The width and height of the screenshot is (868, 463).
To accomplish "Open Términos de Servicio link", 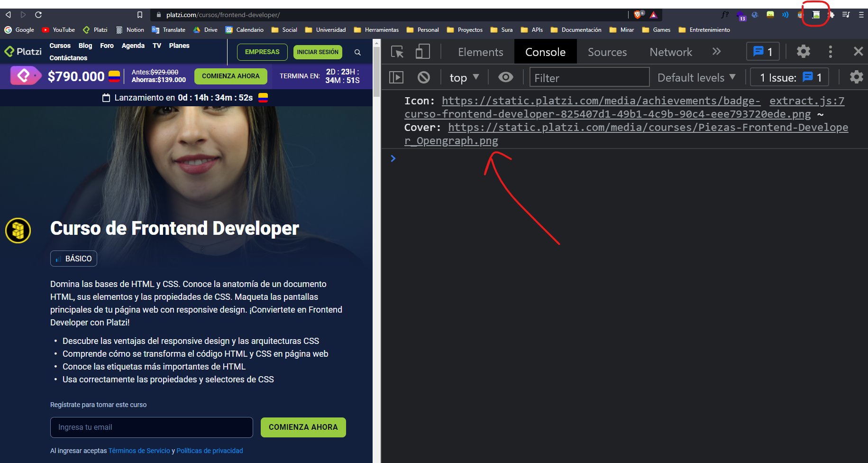I will click(x=139, y=451).
